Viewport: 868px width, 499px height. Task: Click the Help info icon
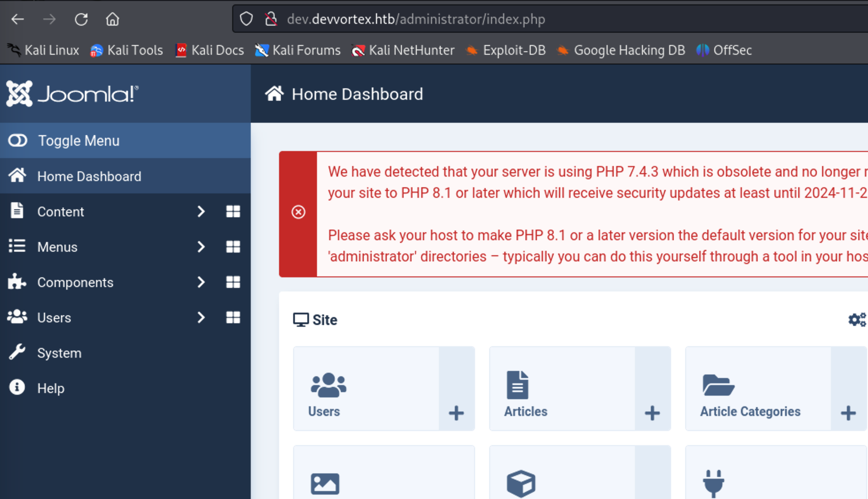17,387
